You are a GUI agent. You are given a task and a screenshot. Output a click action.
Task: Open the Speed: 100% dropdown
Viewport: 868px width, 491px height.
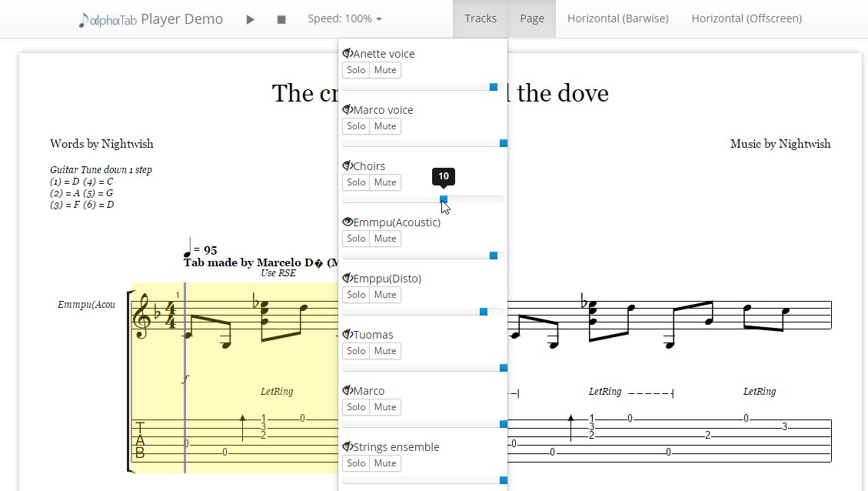pyautogui.click(x=345, y=18)
